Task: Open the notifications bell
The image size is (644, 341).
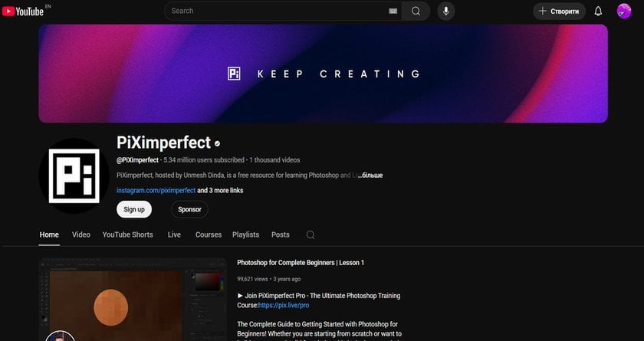Action: coord(598,11)
